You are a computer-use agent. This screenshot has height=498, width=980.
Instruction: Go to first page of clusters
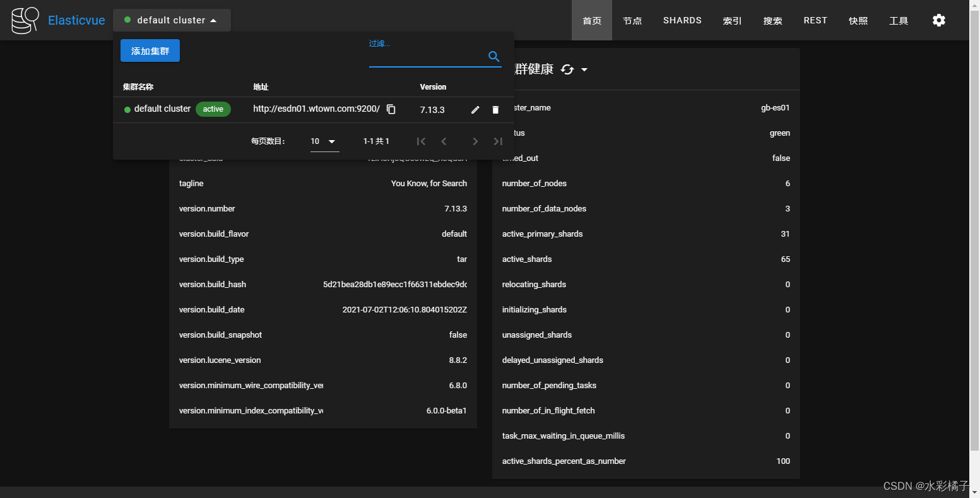pos(421,141)
